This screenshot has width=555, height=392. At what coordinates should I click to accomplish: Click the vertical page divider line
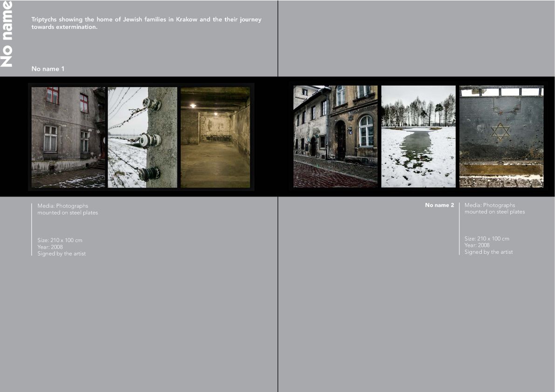(x=278, y=196)
